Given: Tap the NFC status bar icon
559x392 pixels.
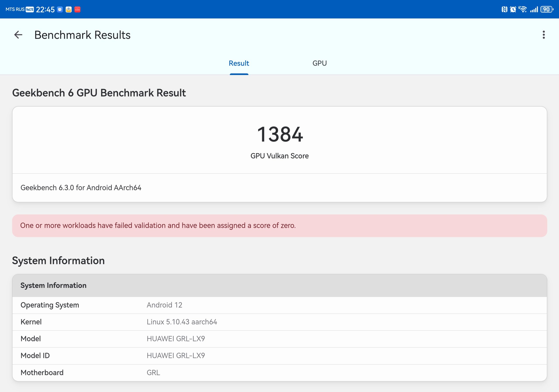Looking at the screenshot, I should click(x=504, y=9).
